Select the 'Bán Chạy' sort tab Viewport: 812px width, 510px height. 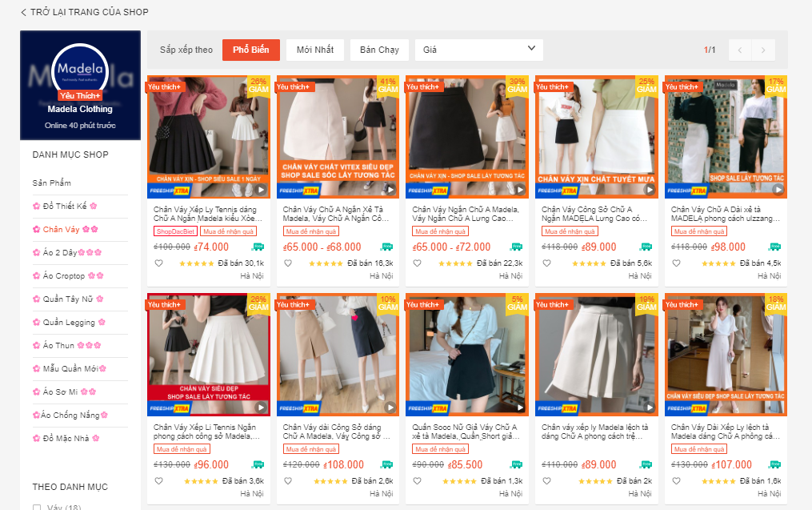coord(378,49)
